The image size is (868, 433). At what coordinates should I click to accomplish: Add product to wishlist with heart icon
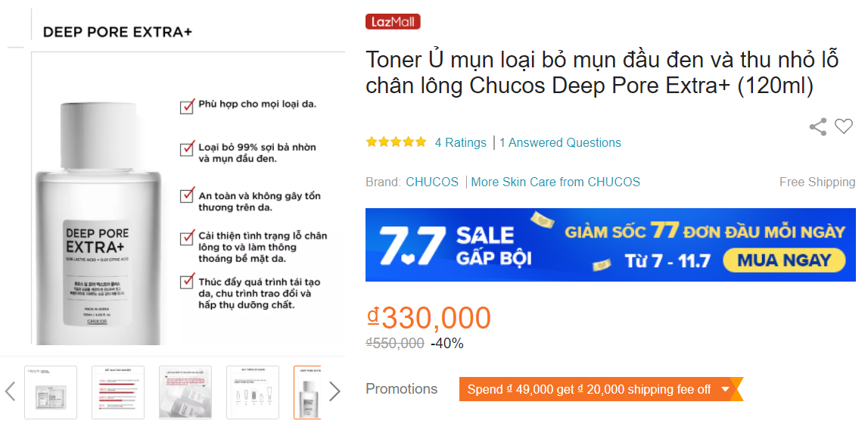coord(844,126)
